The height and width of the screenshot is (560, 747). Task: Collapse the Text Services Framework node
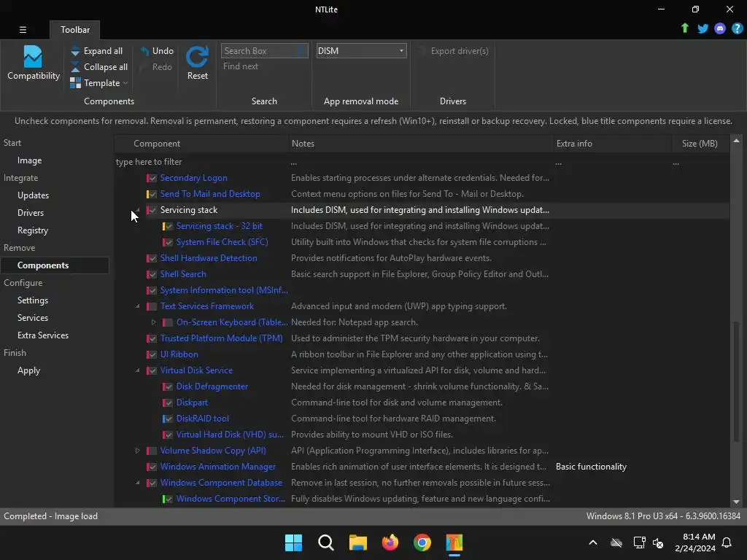pos(137,306)
